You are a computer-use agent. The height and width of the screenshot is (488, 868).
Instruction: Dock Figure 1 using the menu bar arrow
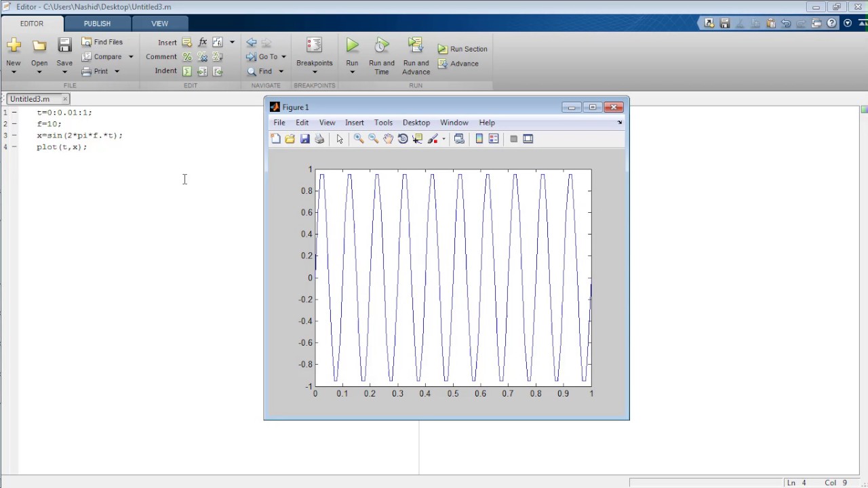coord(620,123)
